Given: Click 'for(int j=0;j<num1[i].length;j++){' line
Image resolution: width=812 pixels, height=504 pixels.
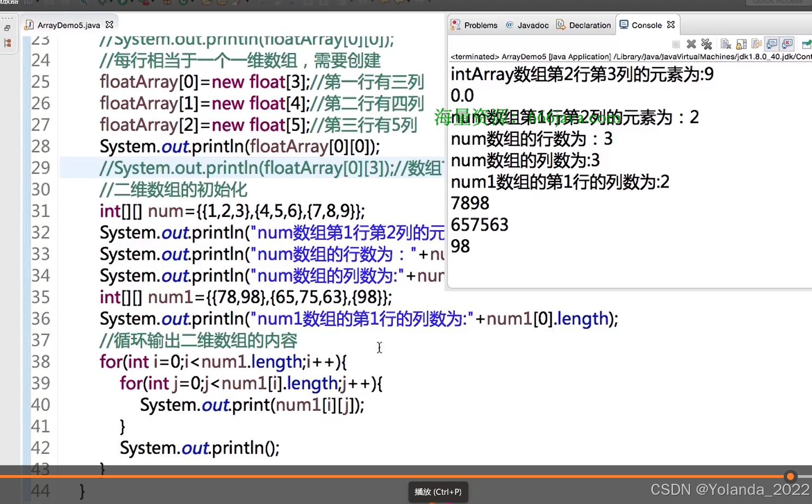Looking at the screenshot, I should pyautogui.click(x=251, y=384).
